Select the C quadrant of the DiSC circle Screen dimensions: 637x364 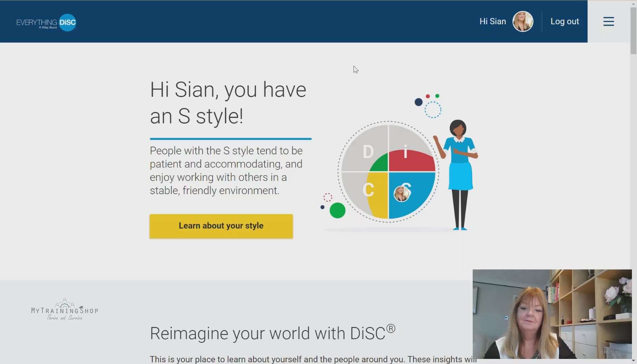[x=368, y=190]
